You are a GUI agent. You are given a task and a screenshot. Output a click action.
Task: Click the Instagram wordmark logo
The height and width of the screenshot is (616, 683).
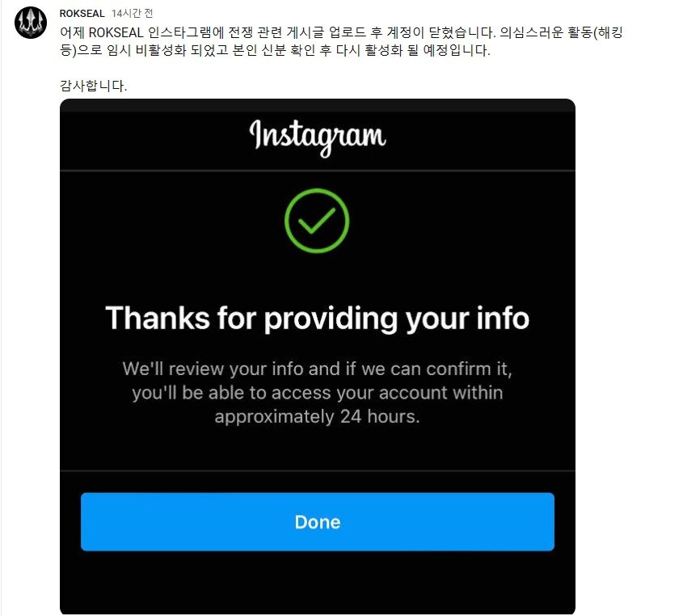(x=318, y=137)
